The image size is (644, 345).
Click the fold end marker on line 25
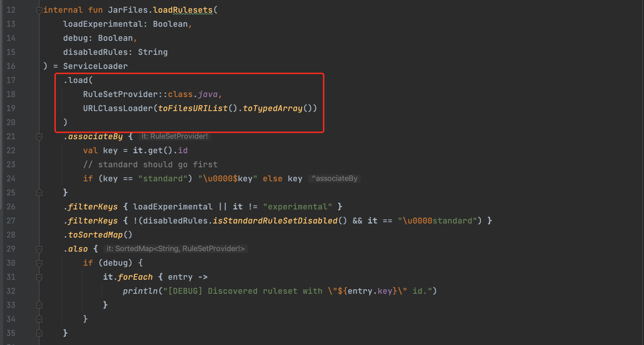pos(39,193)
